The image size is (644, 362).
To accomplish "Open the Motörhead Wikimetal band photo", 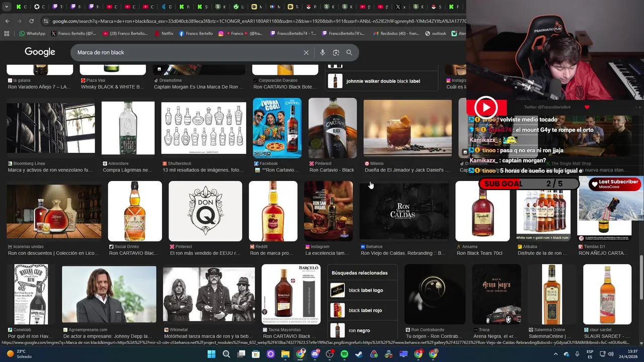I will click(209, 294).
